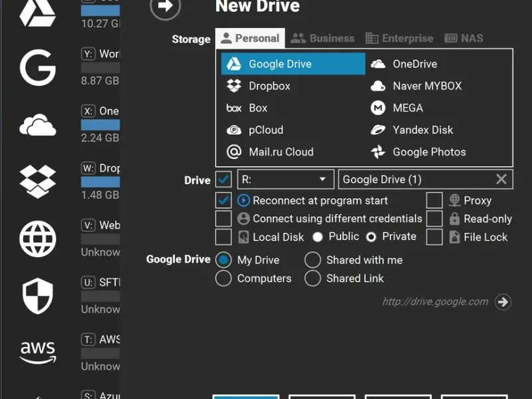532x399 pixels.
Task: Click the 2.24 GB usage bar
Action: (x=100, y=125)
